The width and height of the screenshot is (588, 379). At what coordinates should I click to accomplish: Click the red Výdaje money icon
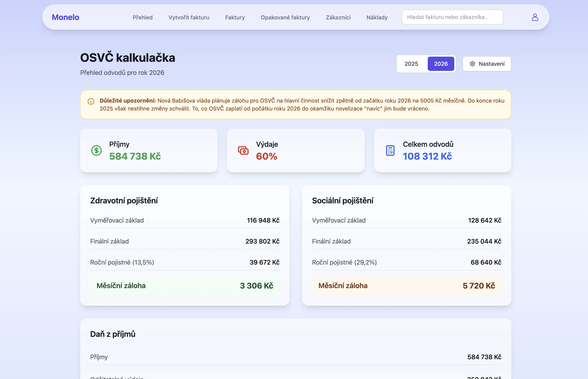243,150
